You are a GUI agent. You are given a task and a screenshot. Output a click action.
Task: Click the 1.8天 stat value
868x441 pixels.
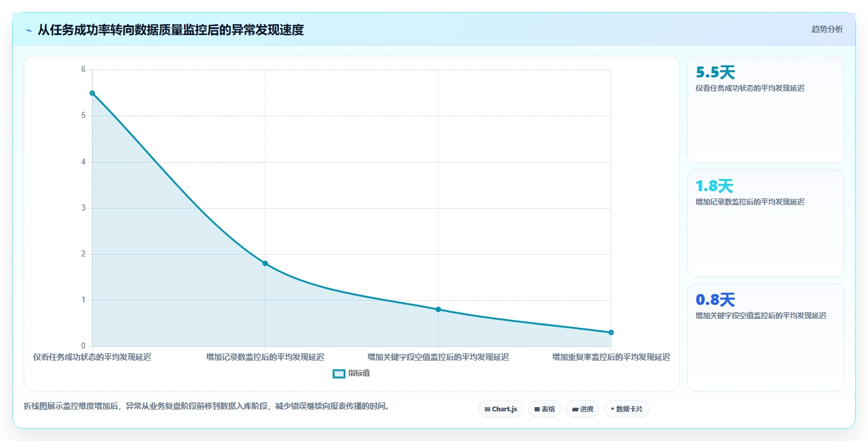click(x=715, y=186)
